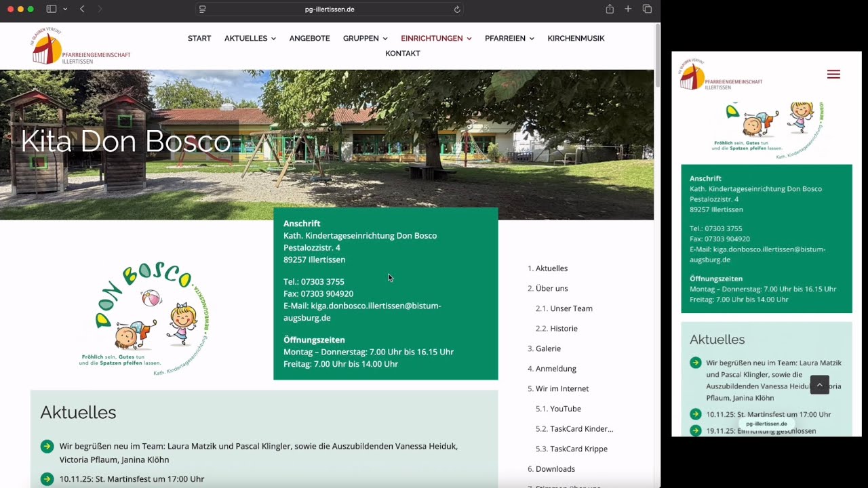Expand the AKTUELLES dropdown menu

250,39
